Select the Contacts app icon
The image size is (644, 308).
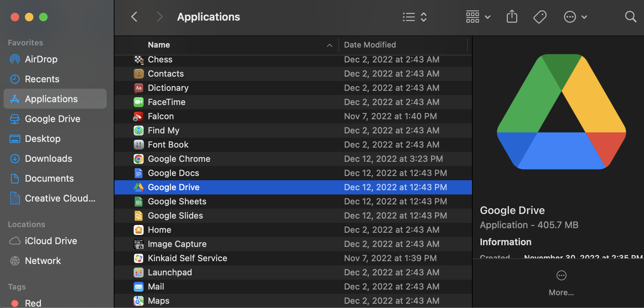tap(139, 74)
